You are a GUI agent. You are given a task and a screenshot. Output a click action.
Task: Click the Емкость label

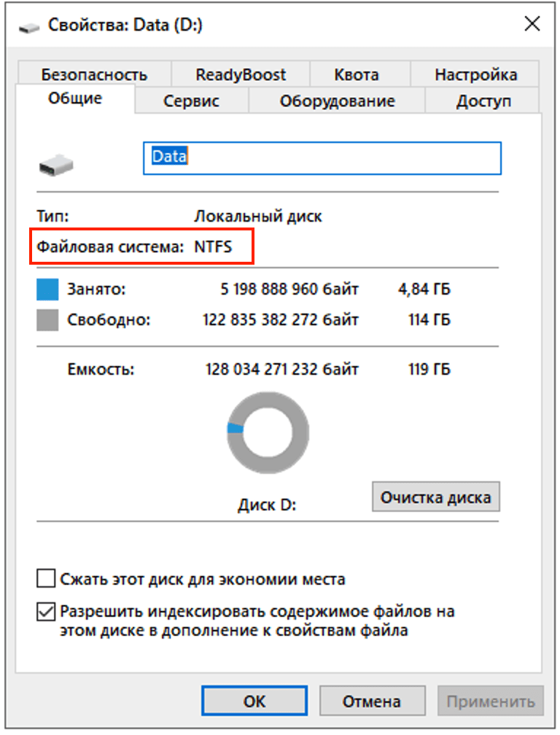tap(101, 370)
